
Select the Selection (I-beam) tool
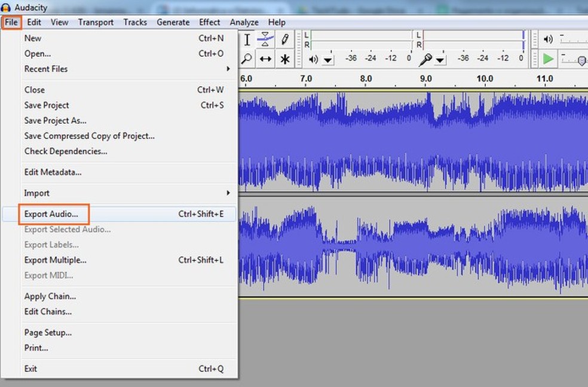247,40
